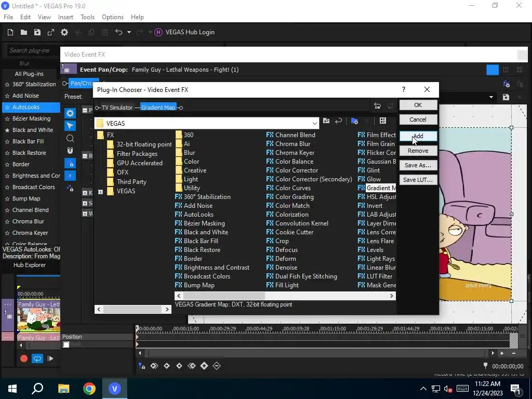Click OK in Plug-In Chooser
This screenshot has height=399, width=532.
(418, 105)
